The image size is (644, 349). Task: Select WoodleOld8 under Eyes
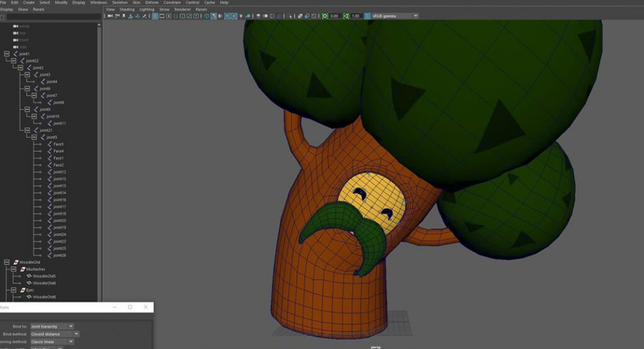45,297
